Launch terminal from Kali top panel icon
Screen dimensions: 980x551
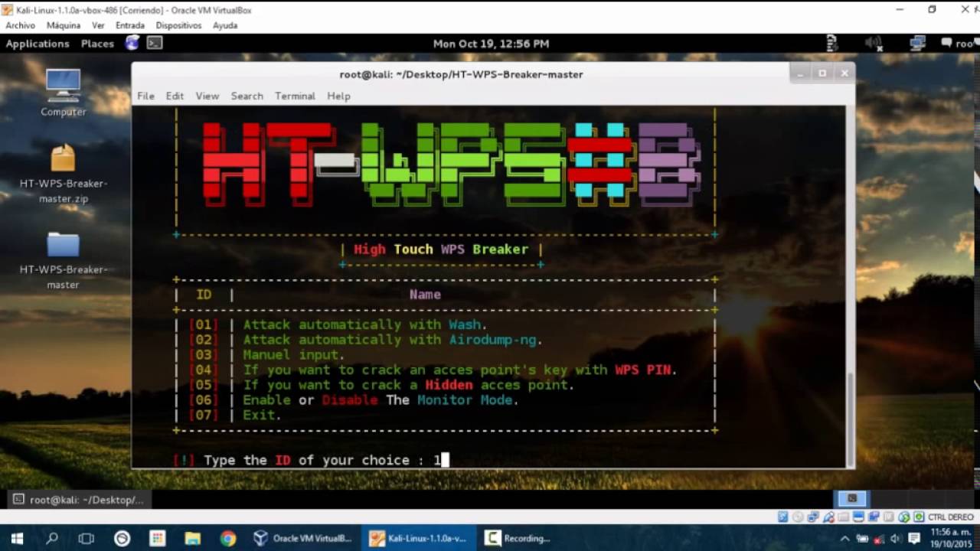pyautogui.click(x=155, y=44)
